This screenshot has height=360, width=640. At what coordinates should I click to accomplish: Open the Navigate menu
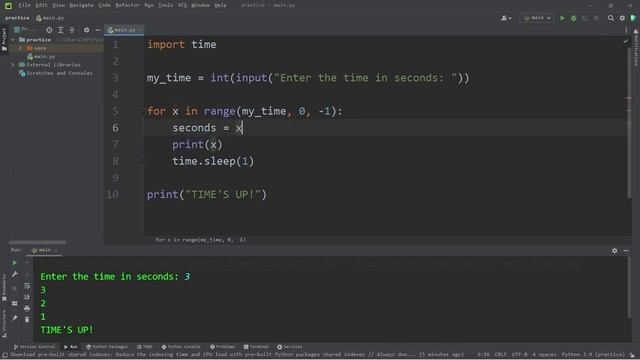(81, 5)
